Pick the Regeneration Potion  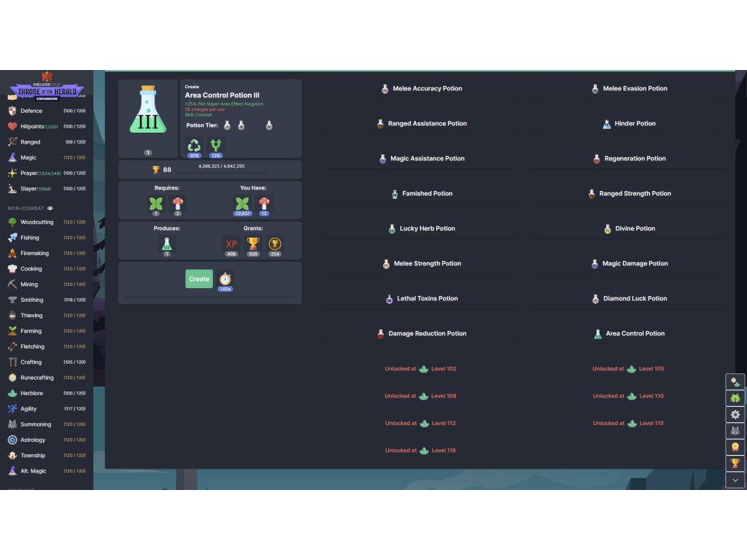tap(629, 158)
